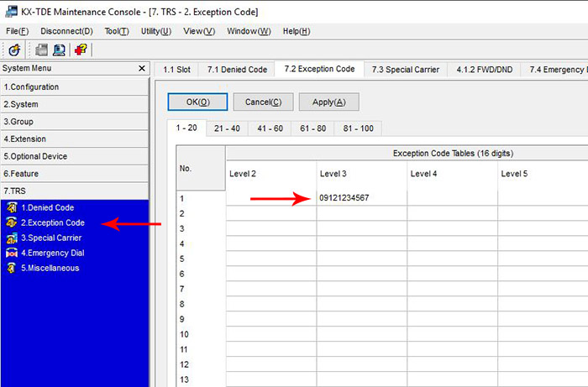The height and width of the screenshot is (387, 588).
Task: Expand the 6.Feature menu section
Action: (75, 174)
